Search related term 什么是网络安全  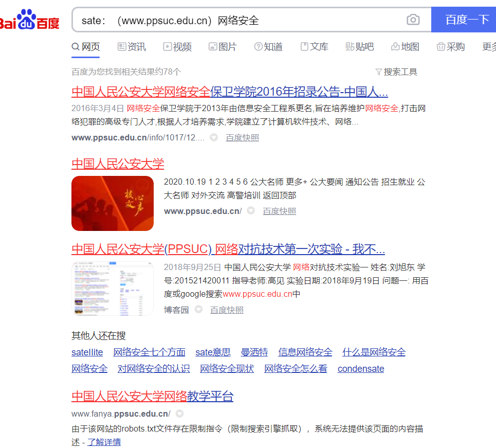(x=374, y=352)
